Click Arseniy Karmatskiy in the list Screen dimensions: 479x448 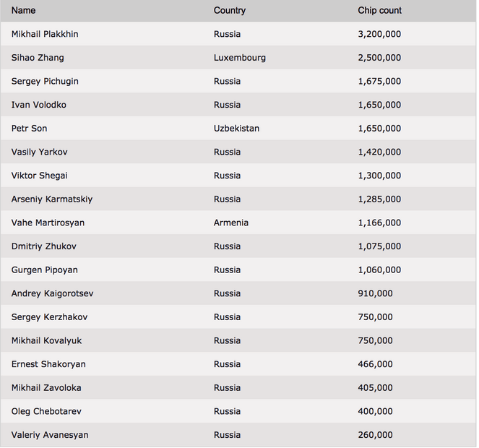tap(52, 199)
